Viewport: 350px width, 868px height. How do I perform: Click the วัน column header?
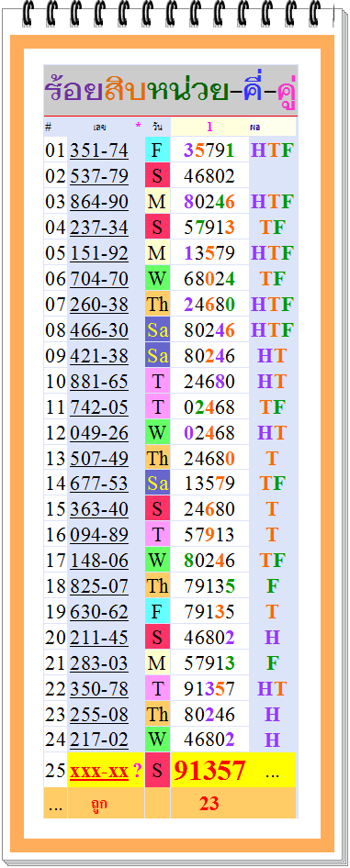click(158, 127)
